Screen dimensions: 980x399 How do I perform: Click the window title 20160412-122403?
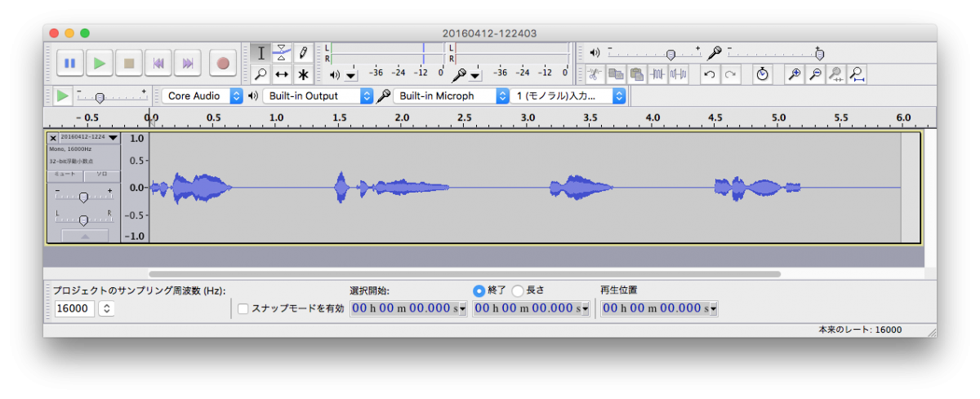click(x=489, y=33)
